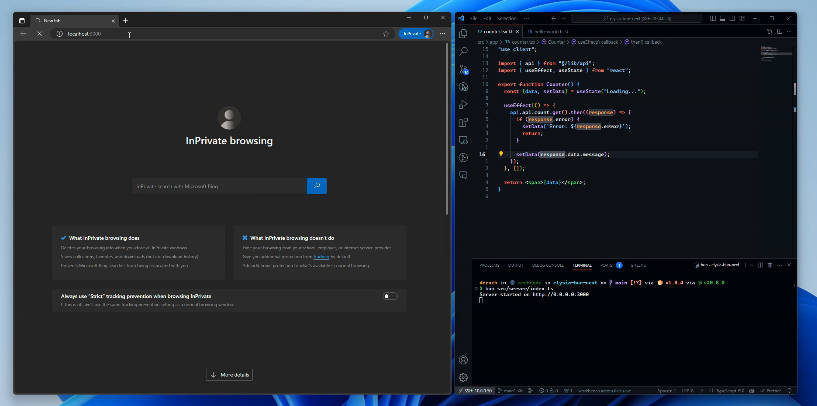Add page to favorites star in Edge
817x406 pixels.
tap(386, 34)
